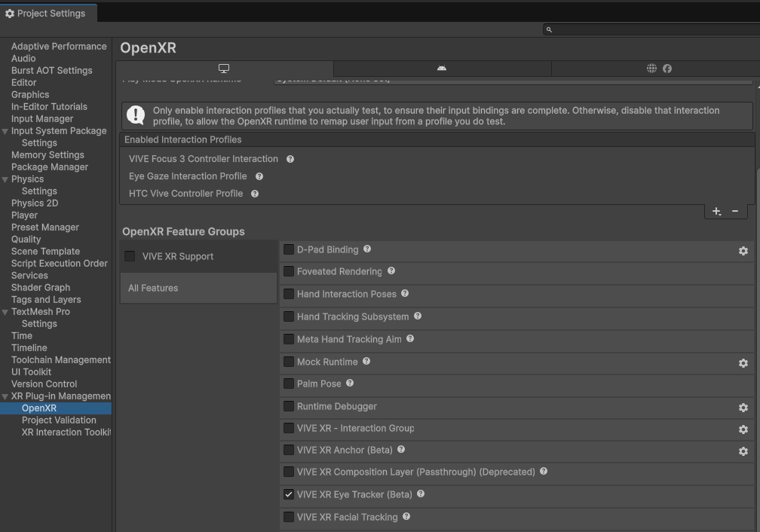Disable VIVE XR Eye Tracker (Beta) checkbox
Viewport: 760px width, 532px height.
pos(289,495)
